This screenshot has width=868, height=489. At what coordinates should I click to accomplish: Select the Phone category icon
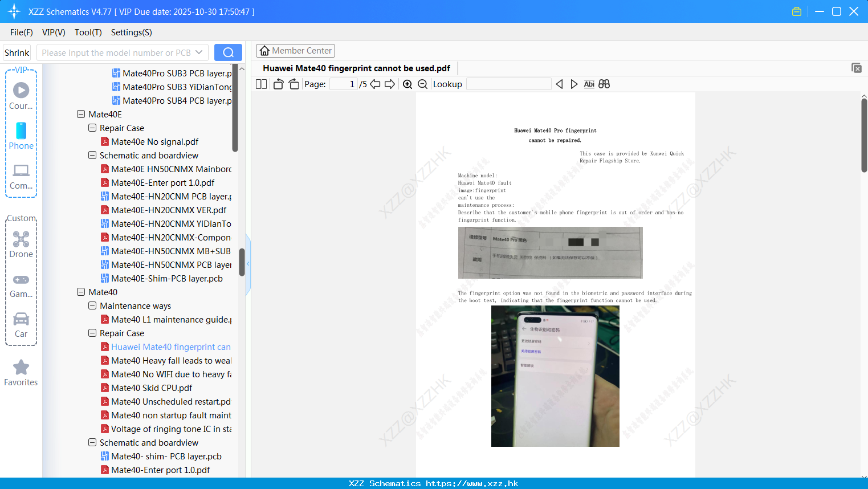point(21,136)
